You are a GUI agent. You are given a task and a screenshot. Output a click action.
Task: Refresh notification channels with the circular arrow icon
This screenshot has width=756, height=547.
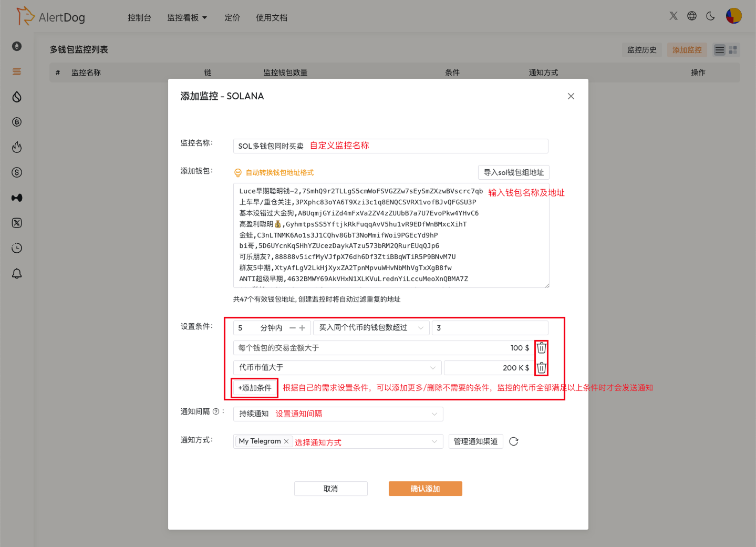[x=513, y=441]
